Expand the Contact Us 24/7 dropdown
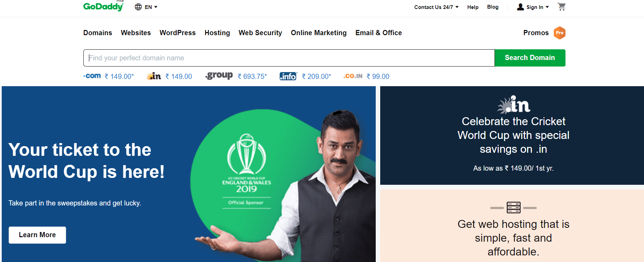644x262 pixels. (436, 7)
